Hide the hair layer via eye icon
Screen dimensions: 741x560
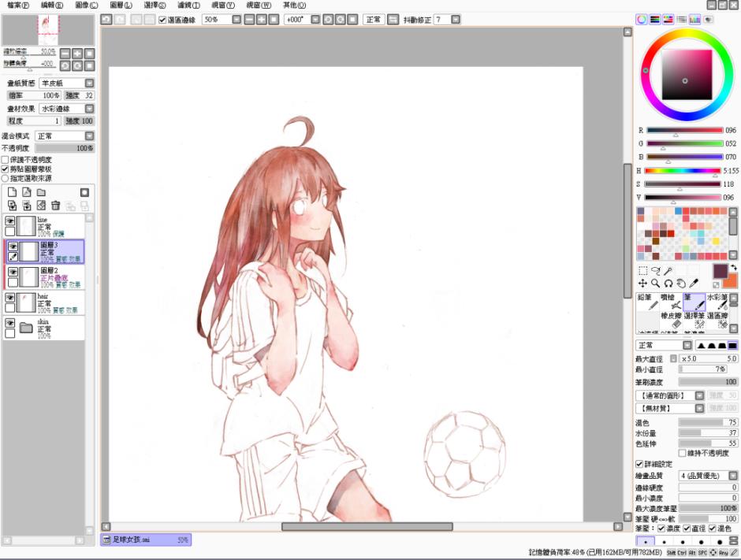(x=10, y=298)
